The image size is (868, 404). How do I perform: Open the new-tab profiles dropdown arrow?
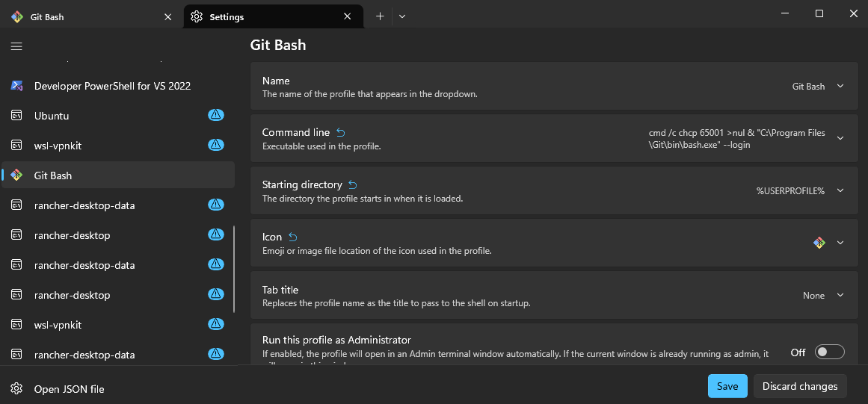pos(402,16)
